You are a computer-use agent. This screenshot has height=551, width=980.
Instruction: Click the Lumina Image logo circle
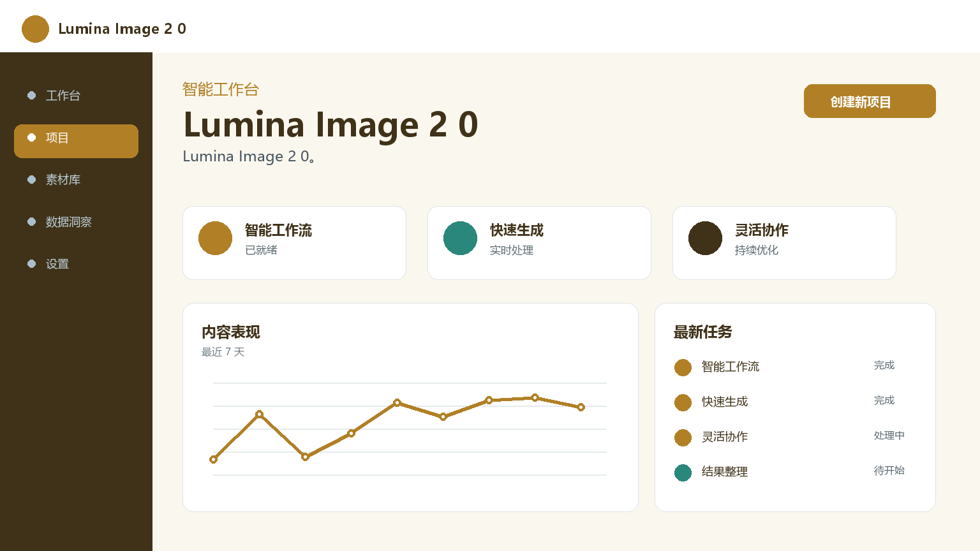35,29
